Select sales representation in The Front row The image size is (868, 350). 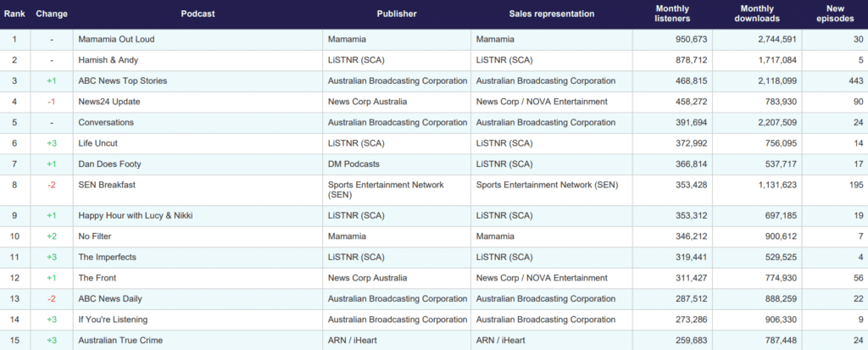coord(542,278)
